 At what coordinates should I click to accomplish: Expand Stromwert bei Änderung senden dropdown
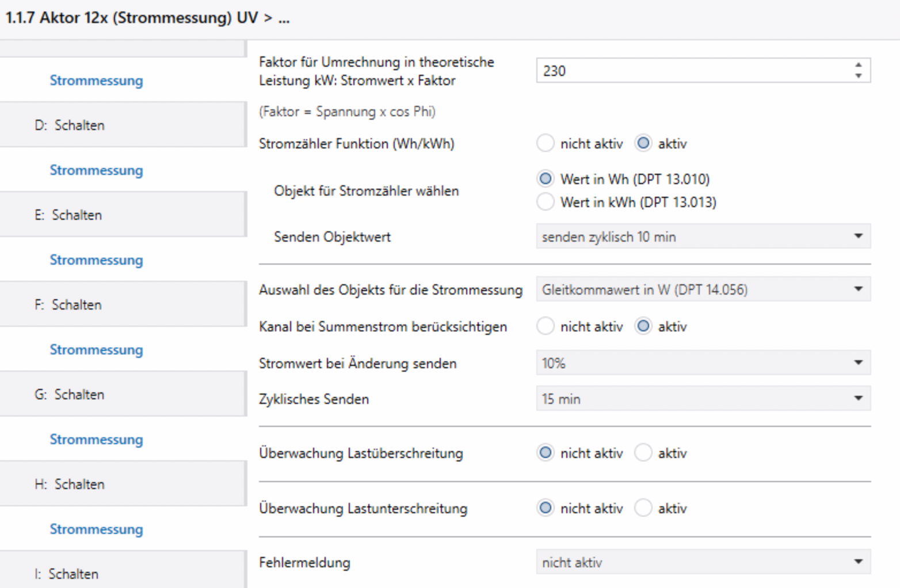click(703, 363)
